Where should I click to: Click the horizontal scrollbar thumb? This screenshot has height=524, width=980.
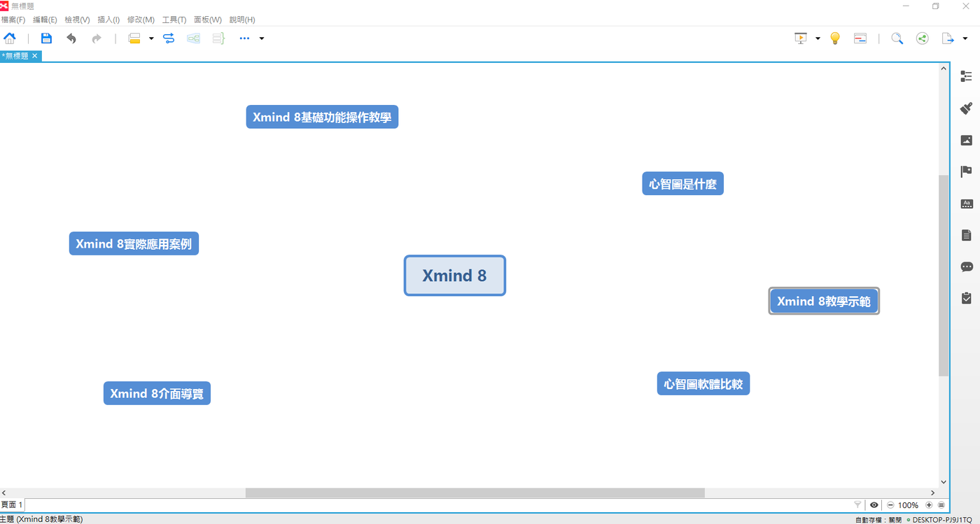coord(475,493)
